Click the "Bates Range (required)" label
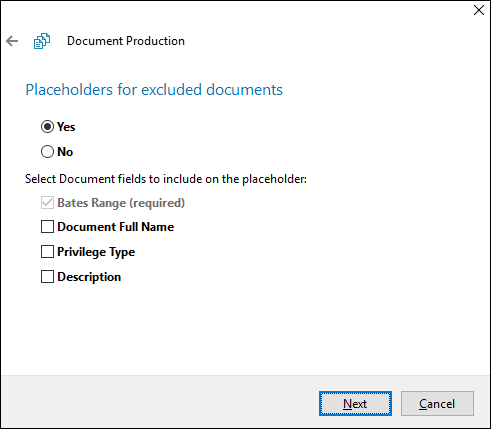The width and height of the screenshot is (491, 429). coord(121,203)
